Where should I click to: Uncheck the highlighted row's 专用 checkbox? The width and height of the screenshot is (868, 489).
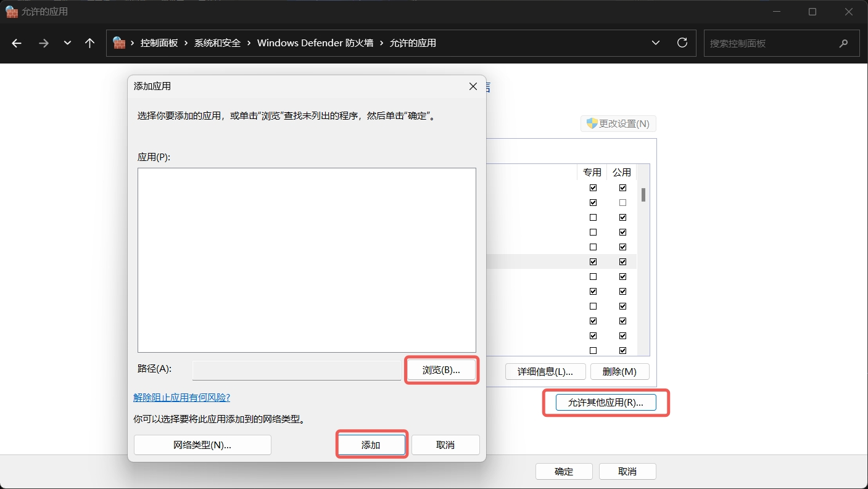(593, 261)
